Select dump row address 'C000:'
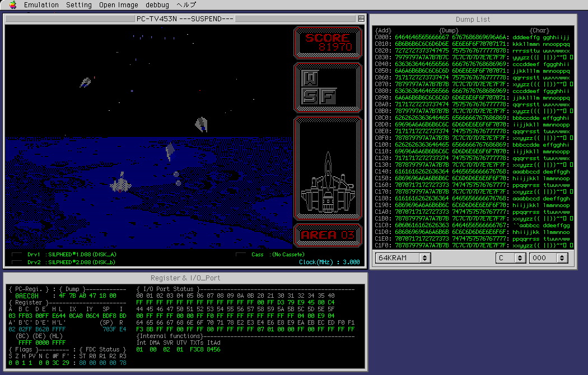Image resolution: width=588 pixels, height=375 pixels. pos(383,37)
